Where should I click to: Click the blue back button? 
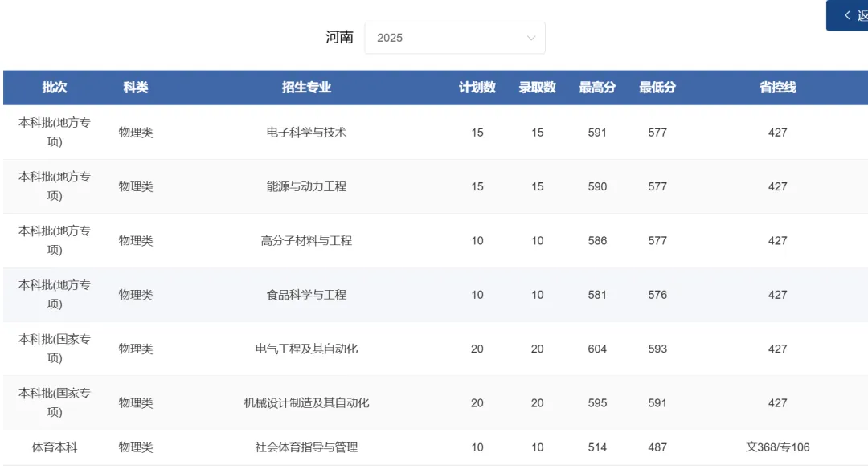coord(847,15)
